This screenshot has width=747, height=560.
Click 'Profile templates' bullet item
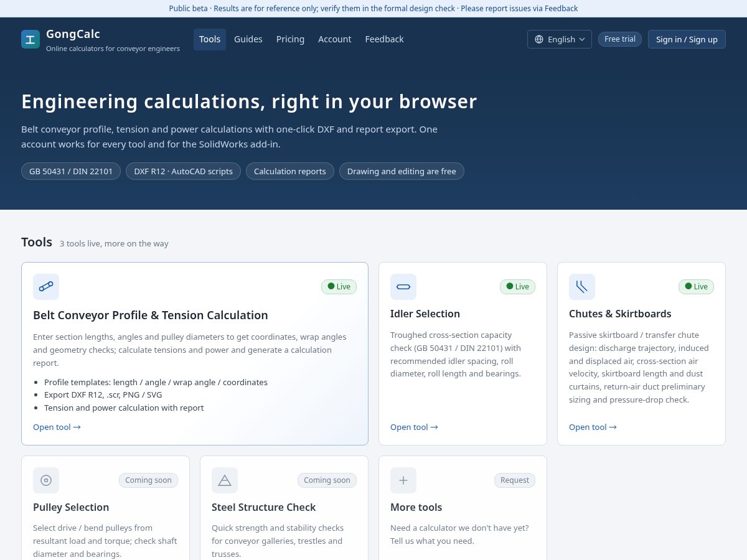(156, 383)
